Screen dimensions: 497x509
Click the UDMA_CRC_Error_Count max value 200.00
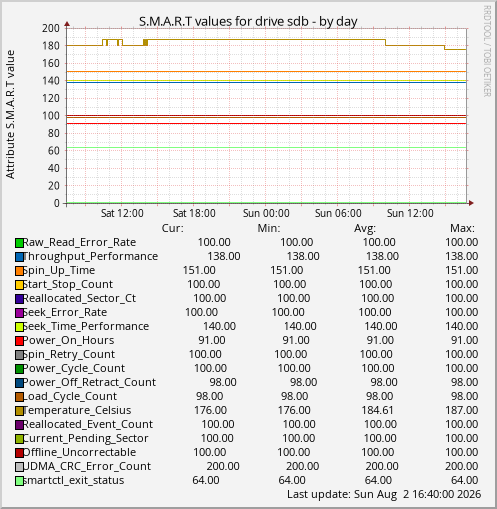[x=462, y=466]
